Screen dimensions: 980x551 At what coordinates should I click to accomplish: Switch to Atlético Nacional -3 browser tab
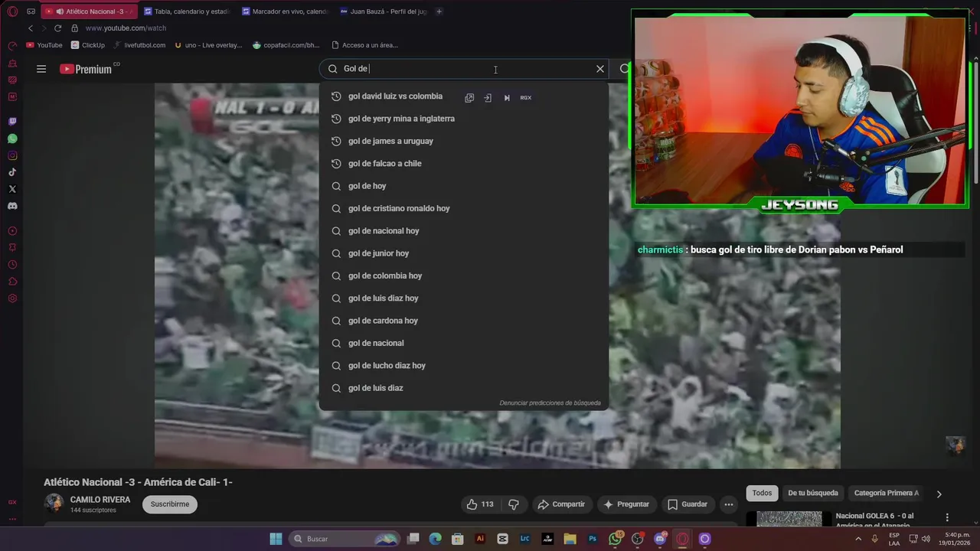click(x=90, y=11)
